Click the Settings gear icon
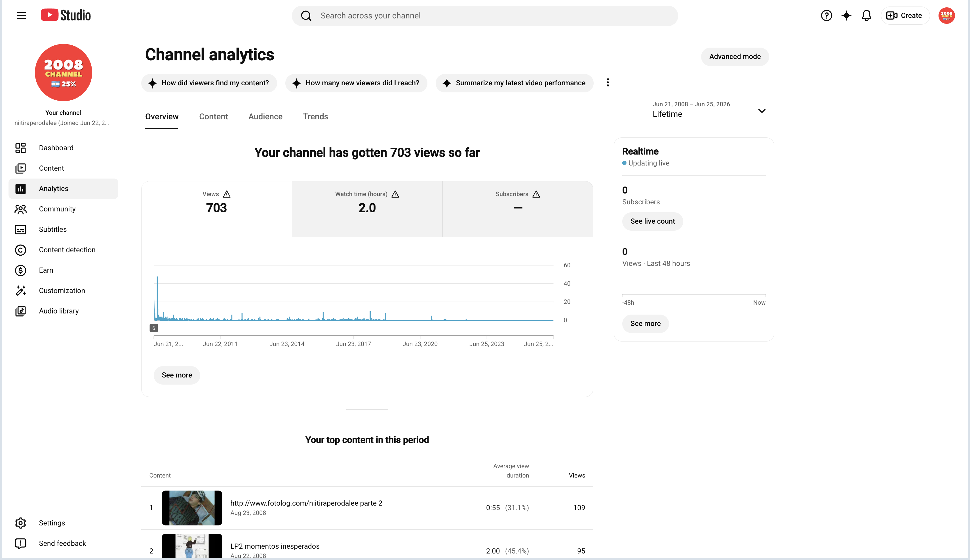 coord(20,523)
